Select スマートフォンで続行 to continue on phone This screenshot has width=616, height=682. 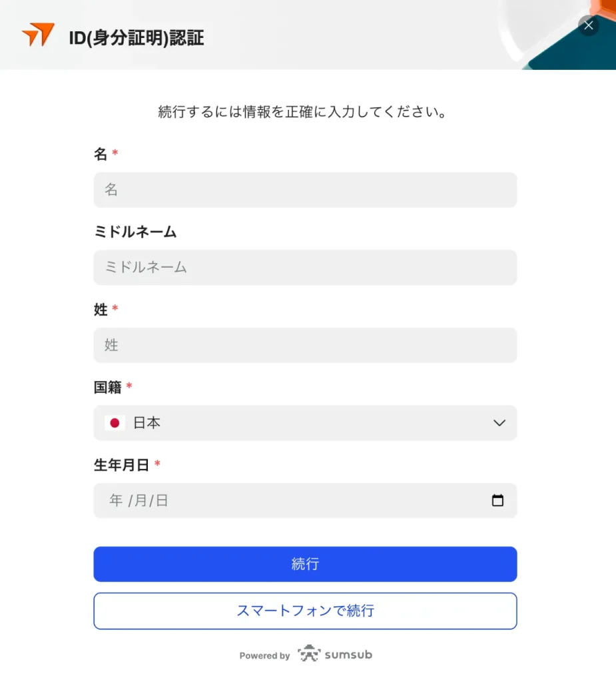click(305, 610)
